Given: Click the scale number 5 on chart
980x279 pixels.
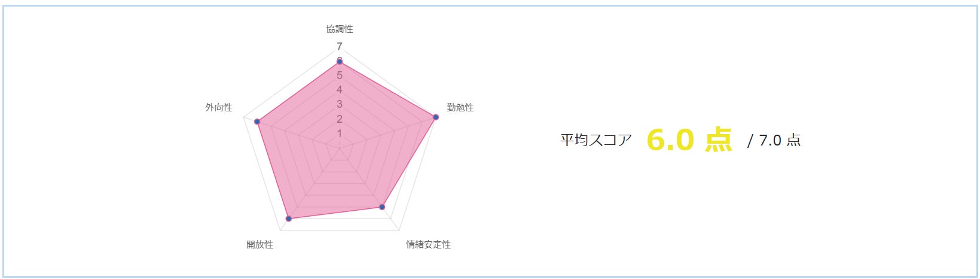Looking at the screenshot, I should click(340, 75).
